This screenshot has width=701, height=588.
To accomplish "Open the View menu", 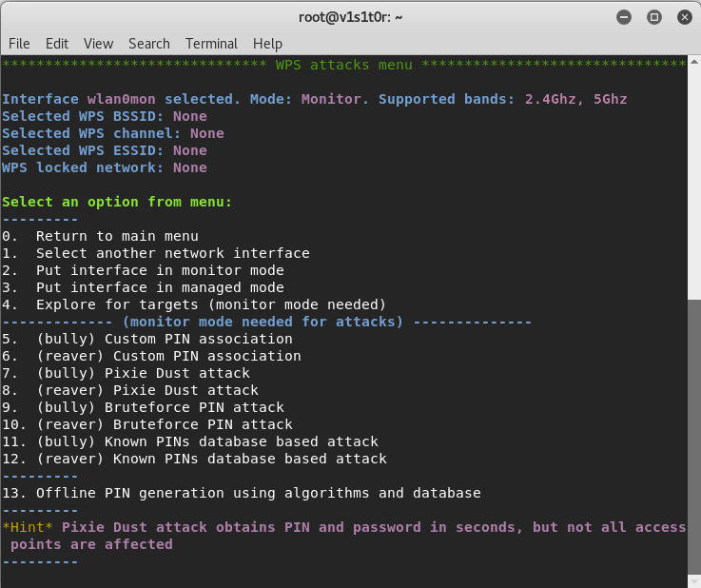I will (98, 44).
